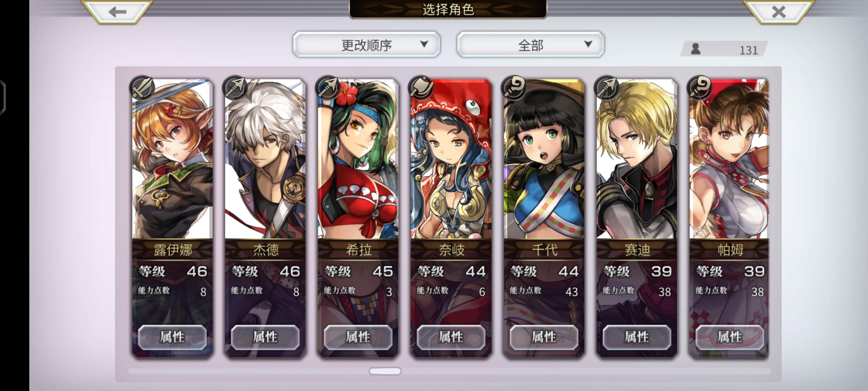Open 属性 for 千代

[544, 337]
